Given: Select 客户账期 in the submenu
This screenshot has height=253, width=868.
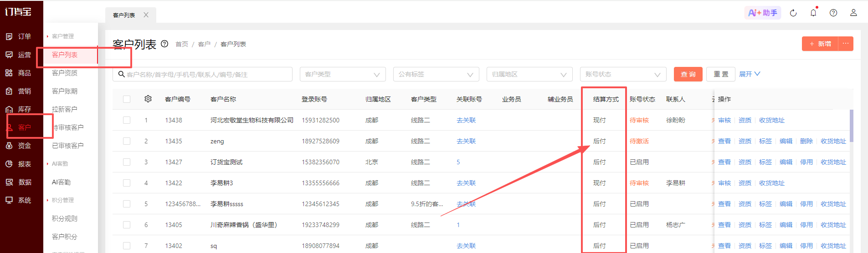Looking at the screenshot, I should [x=65, y=91].
